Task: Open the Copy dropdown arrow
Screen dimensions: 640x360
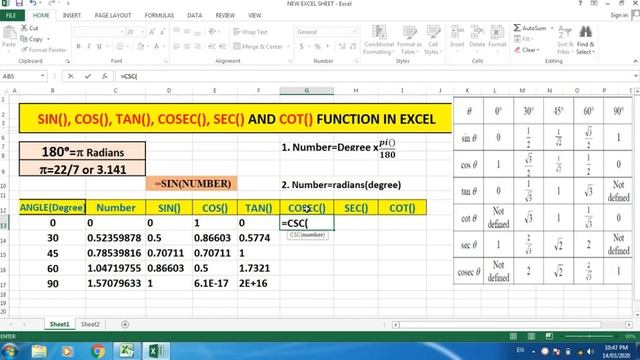Action: pos(48,39)
